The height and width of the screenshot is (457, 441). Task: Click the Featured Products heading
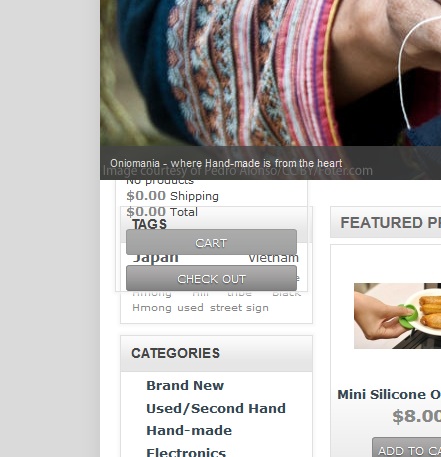[x=390, y=223]
